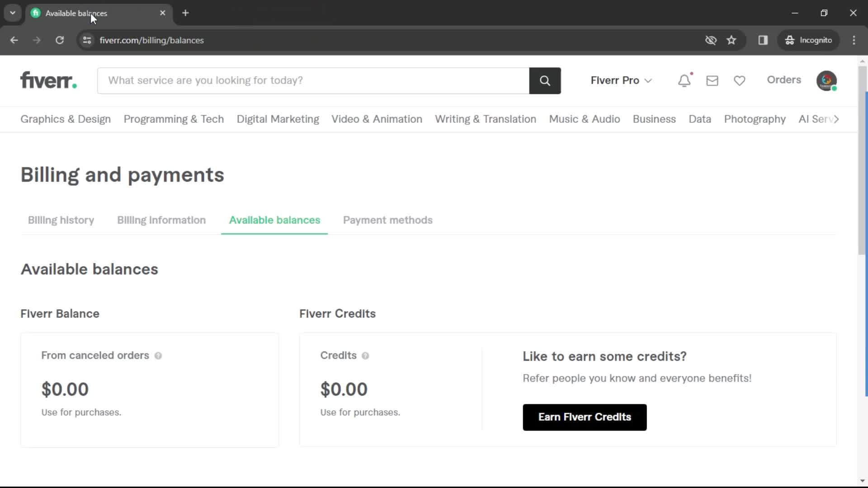The height and width of the screenshot is (488, 868).
Task: Click the Credits info tooltip icon
Action: pyautogui.click(x=365, y=355)
